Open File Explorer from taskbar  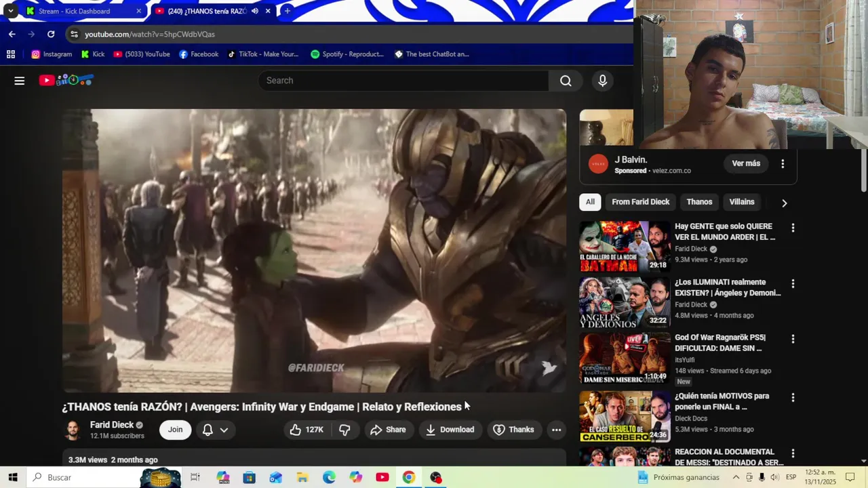[x=302, y=477]
